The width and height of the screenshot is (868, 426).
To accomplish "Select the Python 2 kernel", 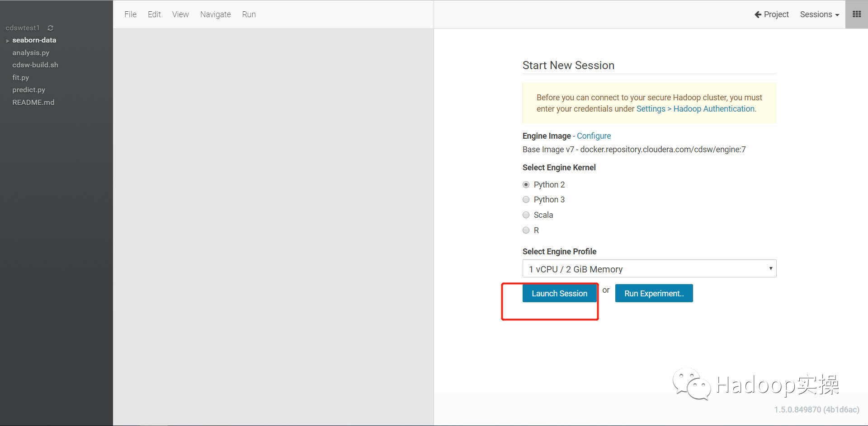I will (526, 185).
